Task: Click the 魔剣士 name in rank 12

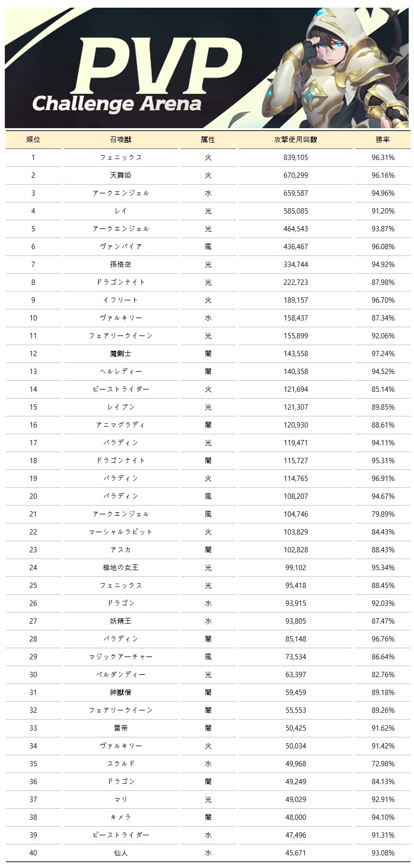Action: click(120, 354)
